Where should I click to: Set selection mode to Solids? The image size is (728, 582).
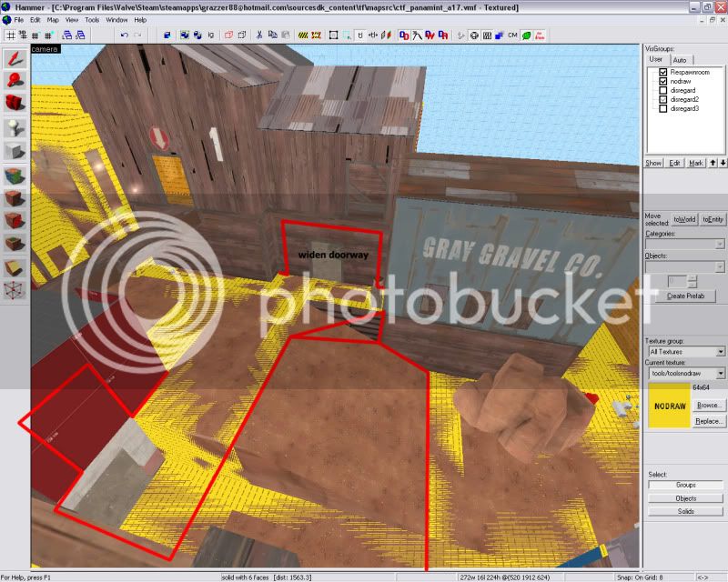685,511
